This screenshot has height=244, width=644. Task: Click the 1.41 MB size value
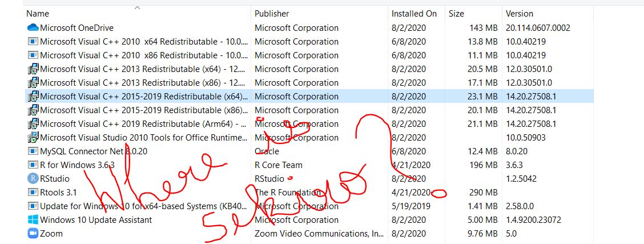482,206
